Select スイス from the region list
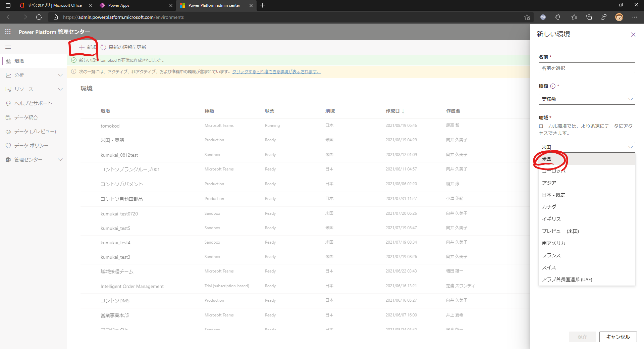The image size is (644, 349). click(587, 267)
